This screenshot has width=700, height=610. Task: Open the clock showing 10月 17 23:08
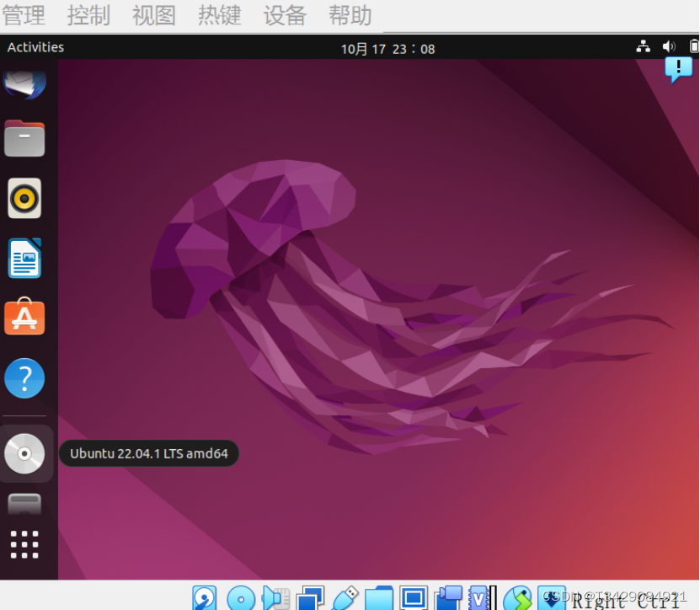point(387,49)
